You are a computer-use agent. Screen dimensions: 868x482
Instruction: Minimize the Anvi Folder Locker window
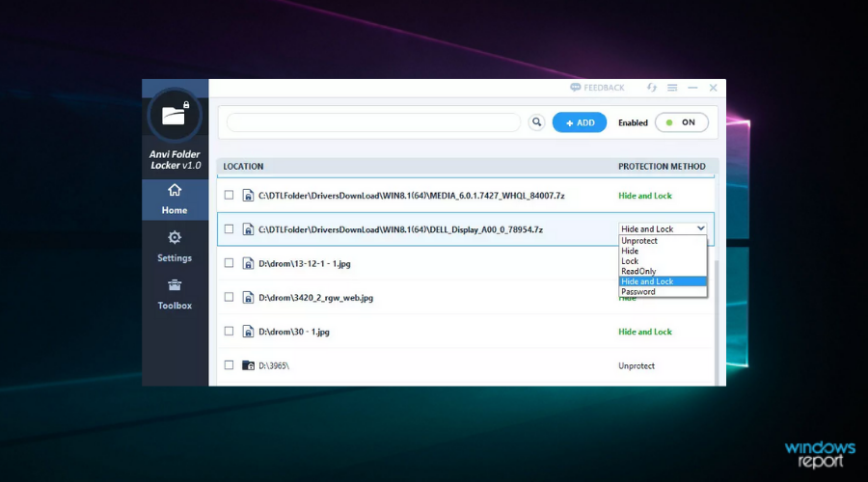tap(692, 88)
